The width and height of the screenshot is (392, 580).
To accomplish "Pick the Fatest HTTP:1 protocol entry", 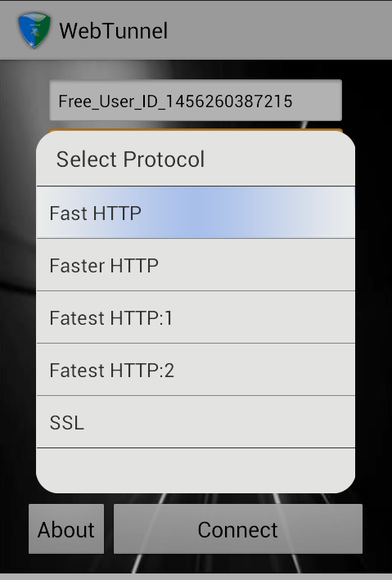I will pos(196,317).
